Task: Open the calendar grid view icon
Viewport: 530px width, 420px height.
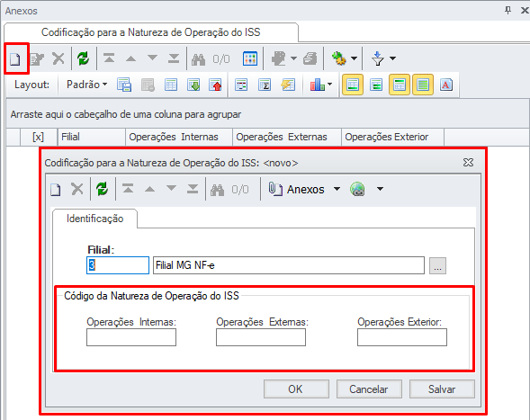Action: (x=250, y=58)
